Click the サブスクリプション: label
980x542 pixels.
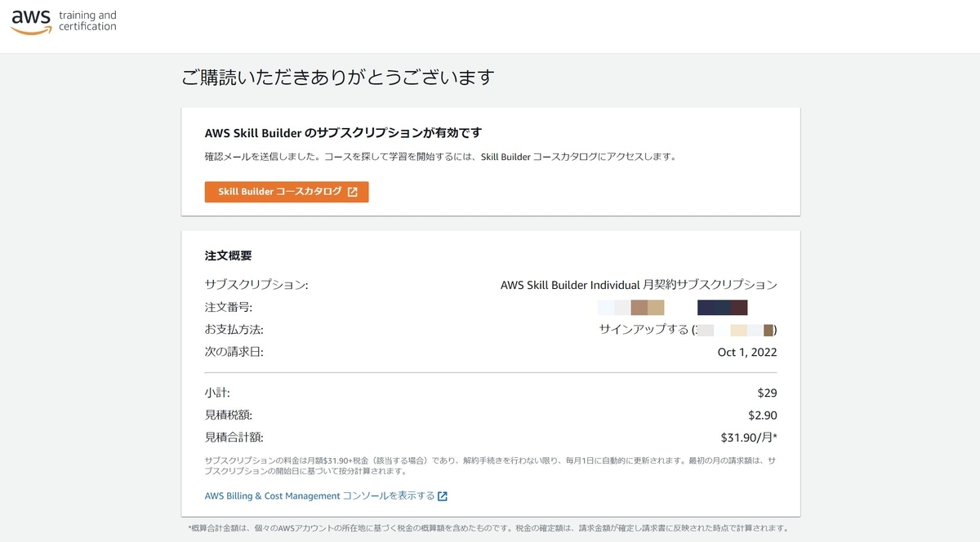coord(256,285)
